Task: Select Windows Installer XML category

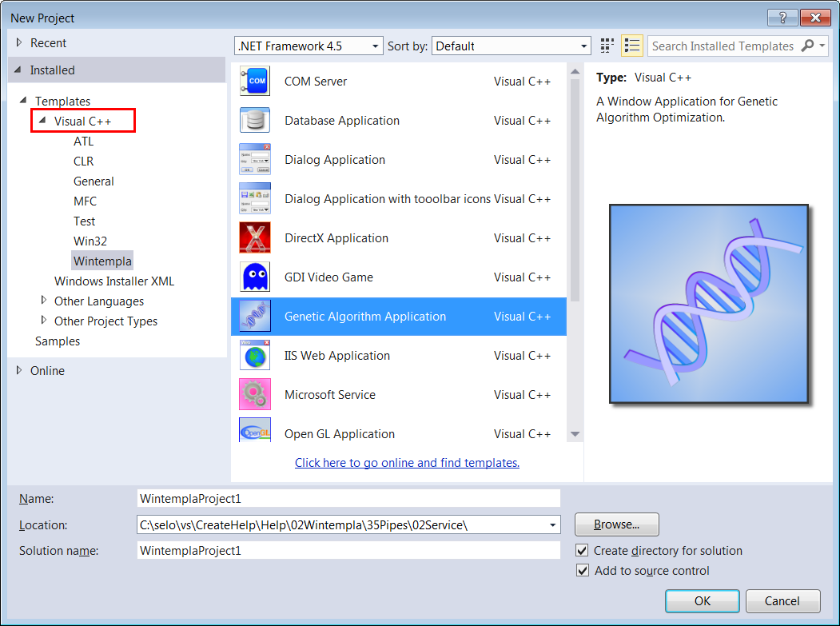Action: click(x=114, y=281)
